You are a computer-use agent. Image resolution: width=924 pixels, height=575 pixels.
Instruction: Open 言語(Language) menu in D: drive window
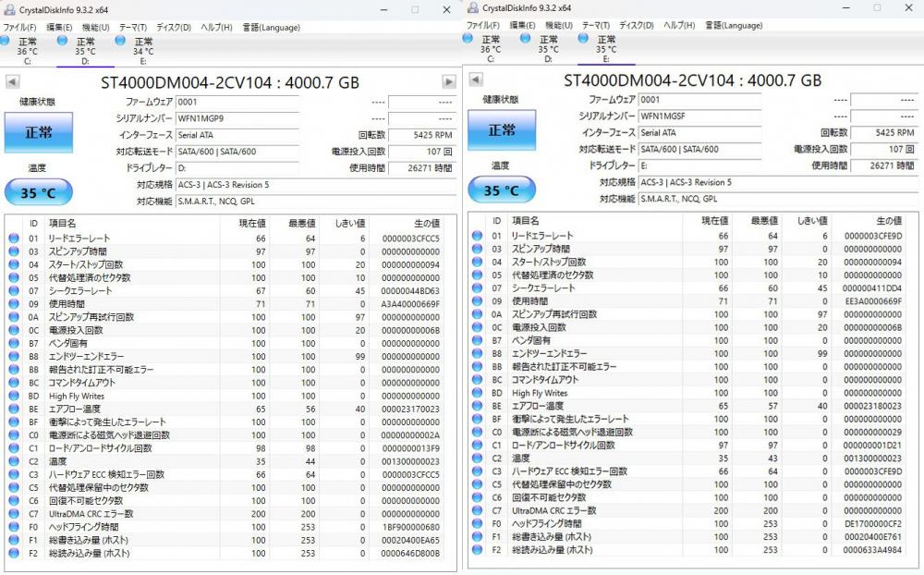click(x=271, y=27)
